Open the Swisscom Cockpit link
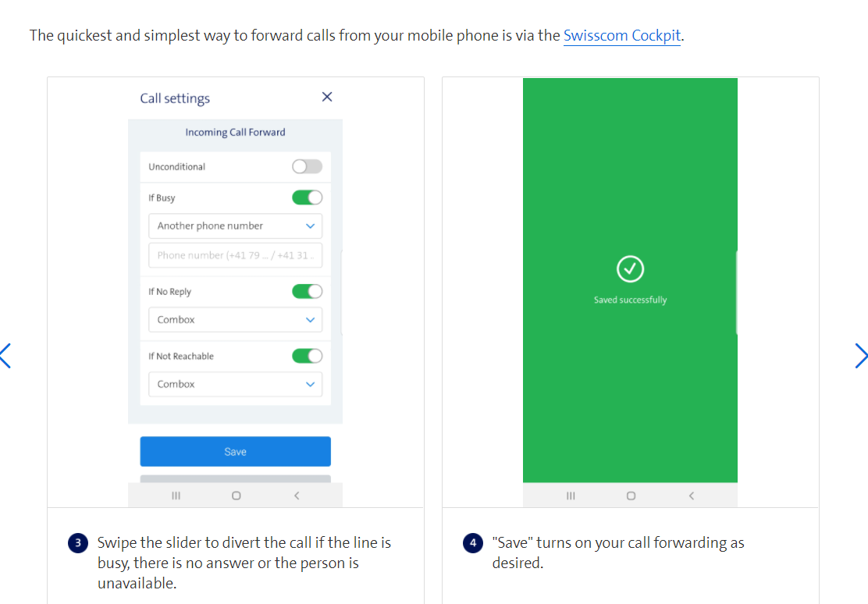Viewport: 868px width, 604px height. (x=621, y=36)
